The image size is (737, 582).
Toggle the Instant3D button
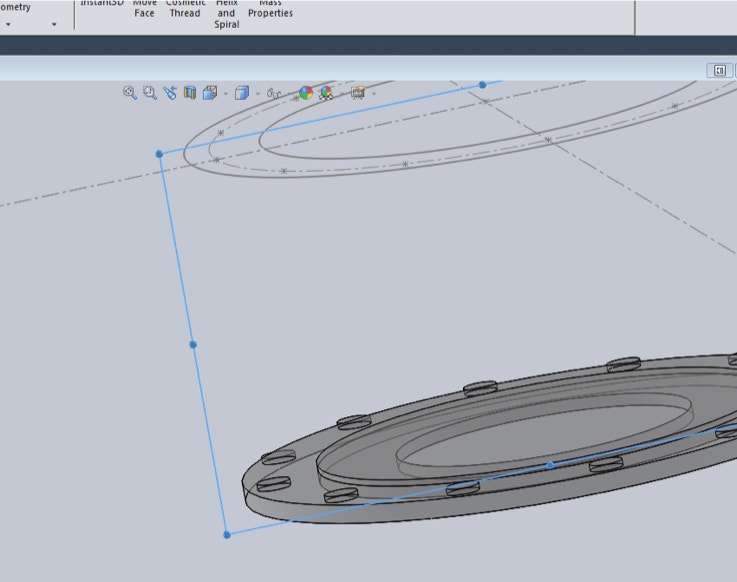coord(102,3)
